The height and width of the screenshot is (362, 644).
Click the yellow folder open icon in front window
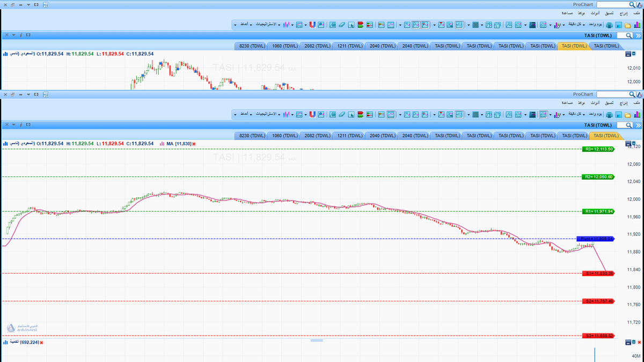(627, 115)
